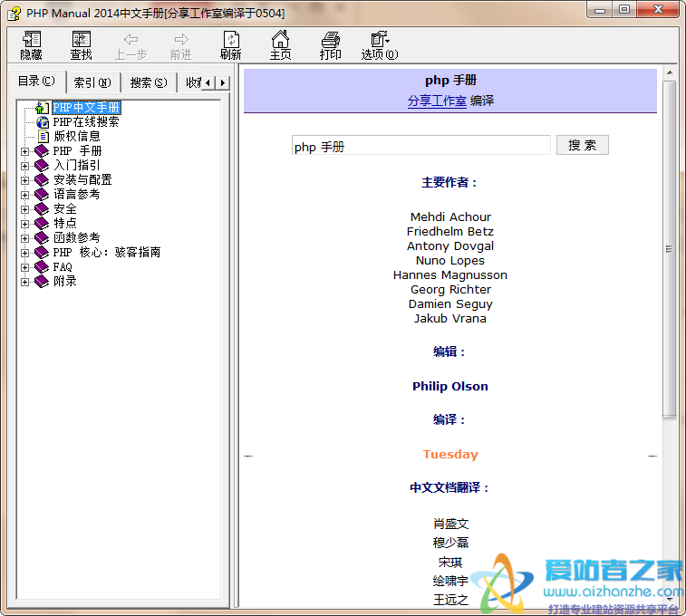Image resolution: width=686 pixels, height=616 pixels.
Task: Switch to the 索引(N) tab
Action: [x=92, y=82]
